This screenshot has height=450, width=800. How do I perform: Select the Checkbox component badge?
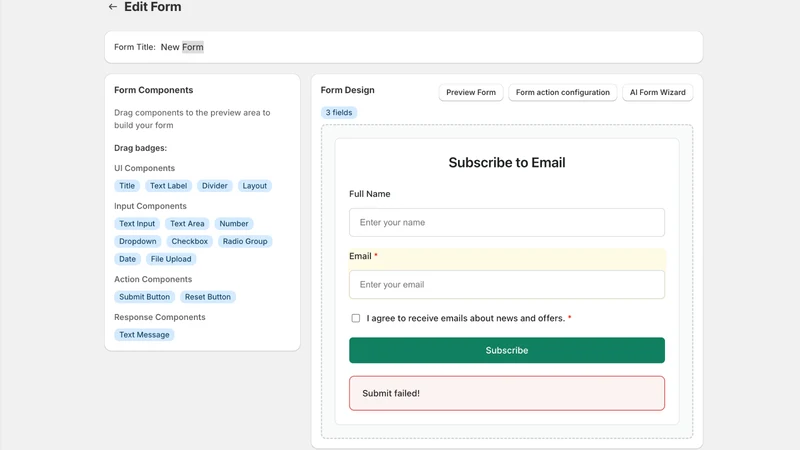(189, 241)
